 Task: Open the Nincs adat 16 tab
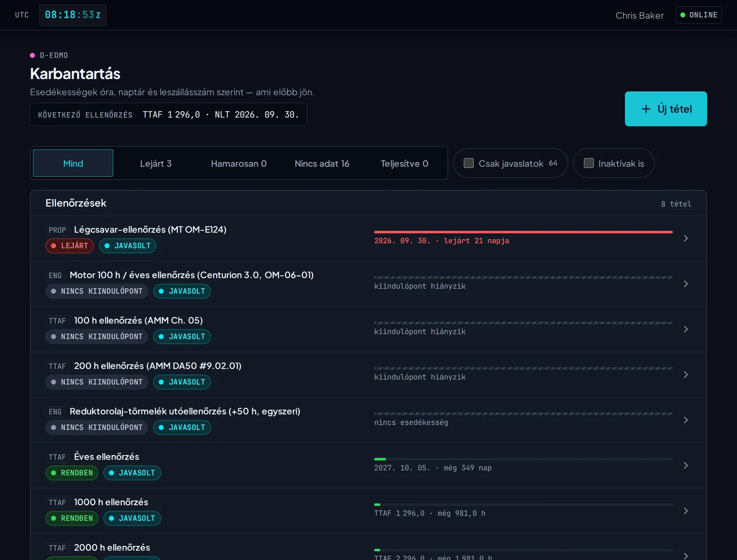click(x=322, y=163)
